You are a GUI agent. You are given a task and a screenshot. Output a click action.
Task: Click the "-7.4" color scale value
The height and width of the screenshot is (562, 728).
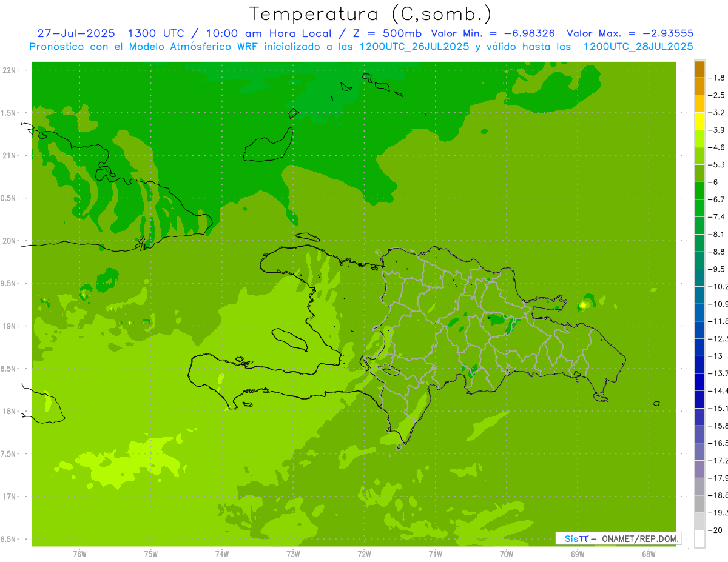click(x=717, y=217)
